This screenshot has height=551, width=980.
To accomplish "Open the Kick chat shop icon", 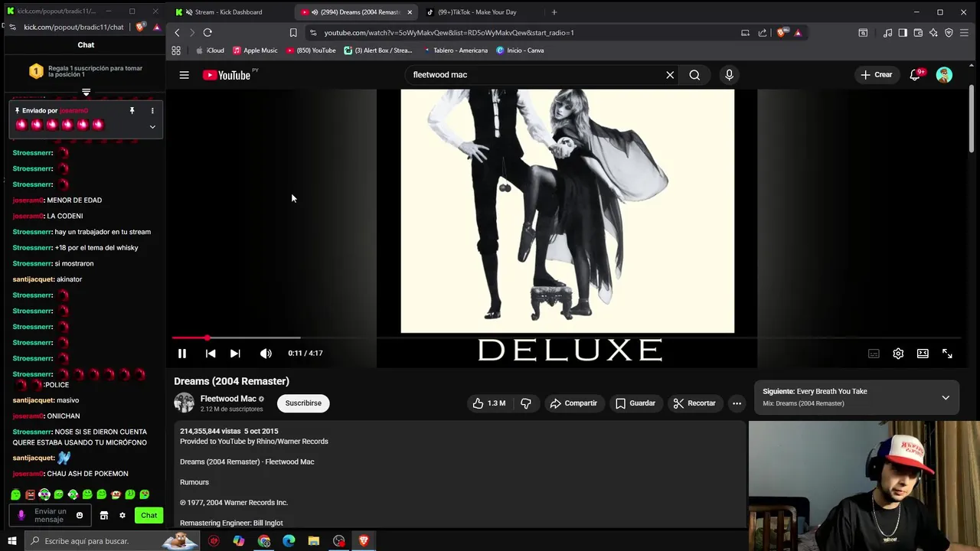I will coord(104,516).
